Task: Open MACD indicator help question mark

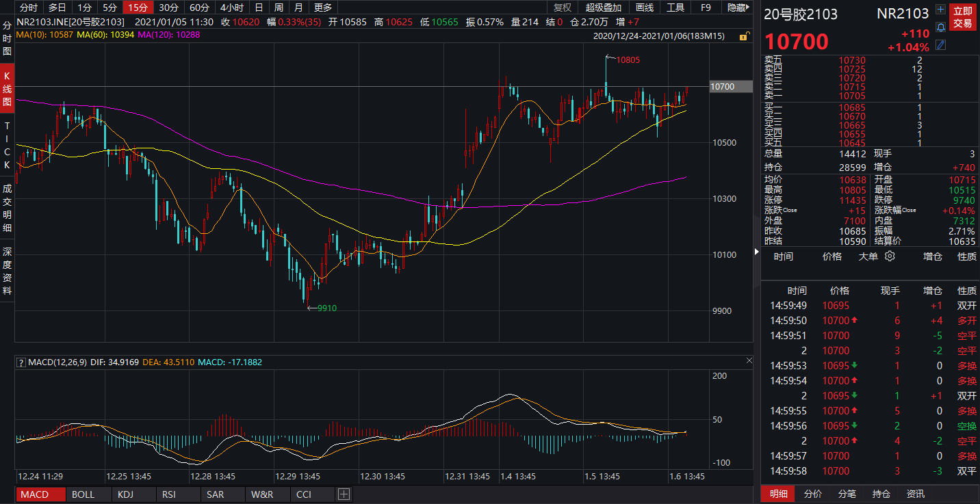Action: [21, 362]
